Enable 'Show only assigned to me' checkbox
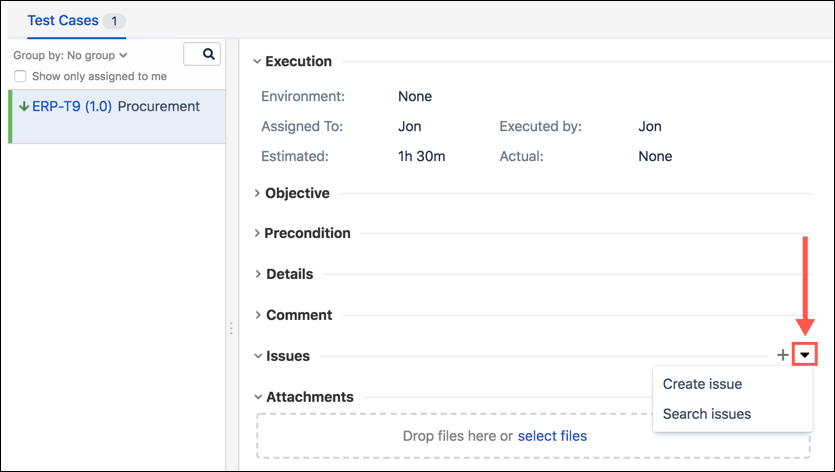The height and width of the screenshot is (472, 835). (x=21, y=77)
